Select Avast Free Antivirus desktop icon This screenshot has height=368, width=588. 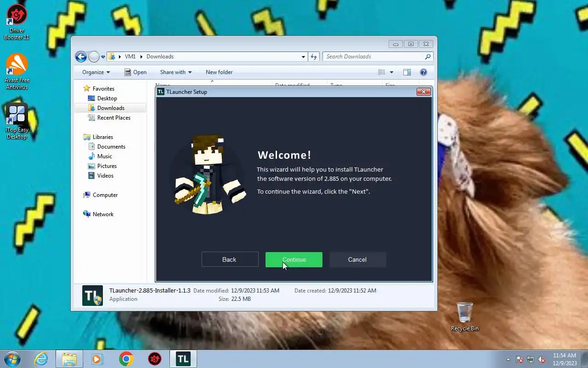[17, 72]
